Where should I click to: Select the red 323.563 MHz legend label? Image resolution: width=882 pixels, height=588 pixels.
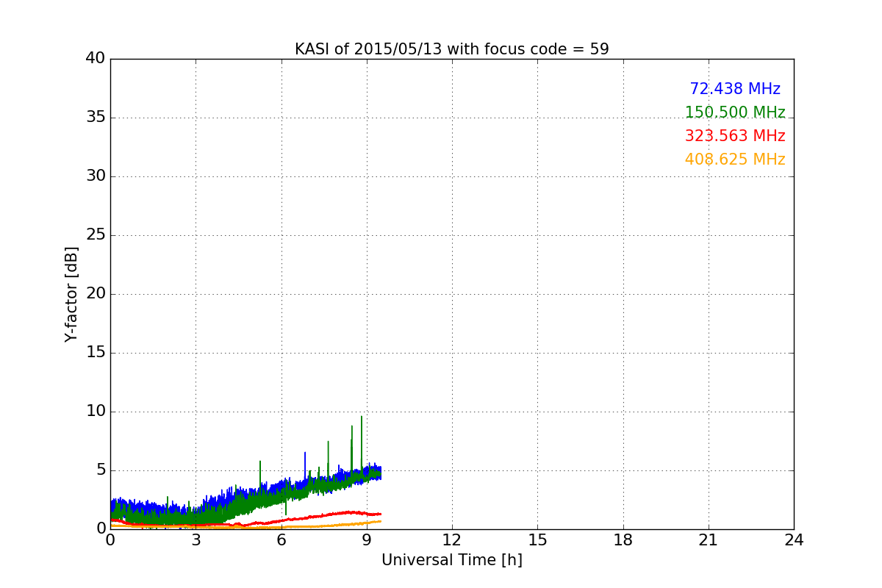point(735,136)
